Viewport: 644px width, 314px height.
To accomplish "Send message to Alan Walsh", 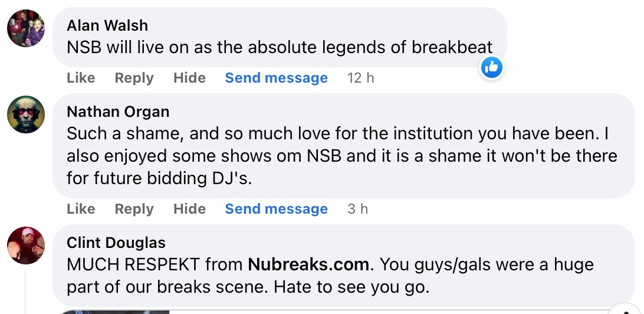I will click(276, 78).
